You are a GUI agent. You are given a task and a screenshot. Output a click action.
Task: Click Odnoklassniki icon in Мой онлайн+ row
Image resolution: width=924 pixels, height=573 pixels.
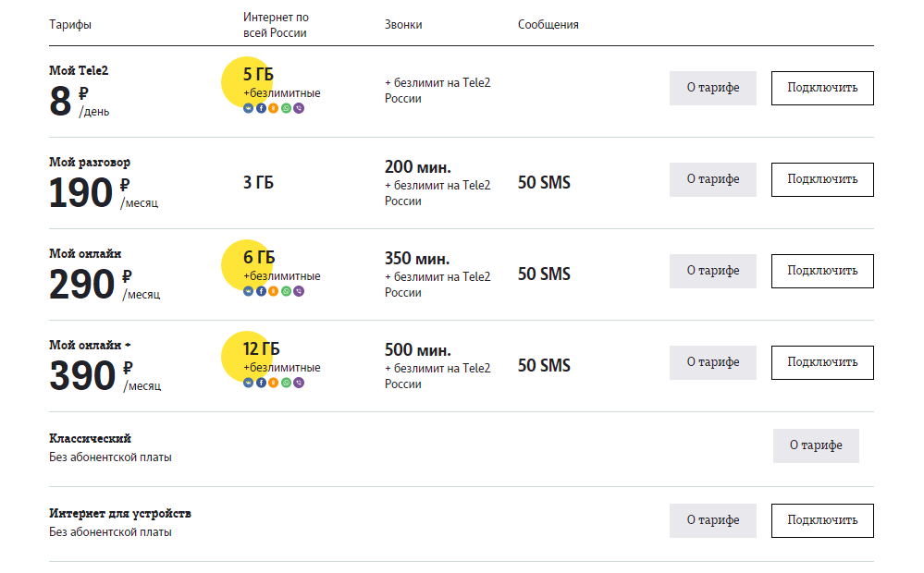tap(273, 383)
